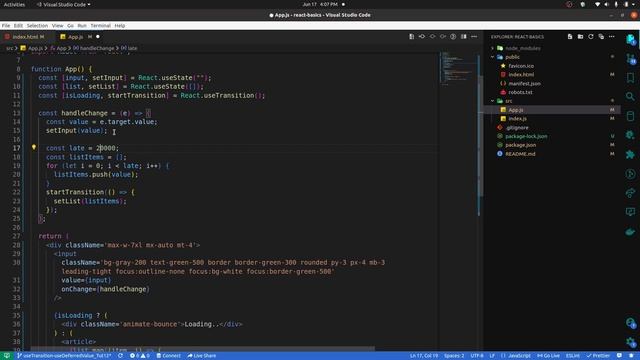The width and height of the screenshot is (640, 360).
Task: Open manifest.json file
Action: point(524,83)
